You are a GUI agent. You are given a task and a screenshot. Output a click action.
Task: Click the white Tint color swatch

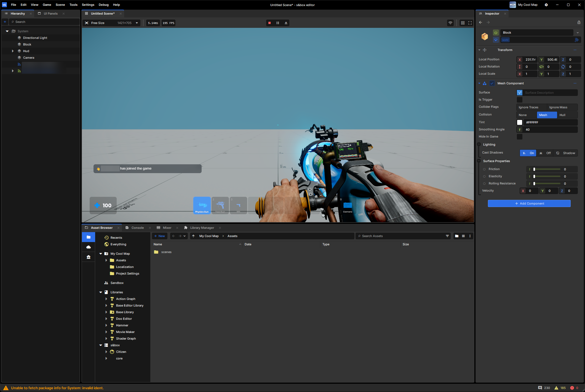coord(520,122)
